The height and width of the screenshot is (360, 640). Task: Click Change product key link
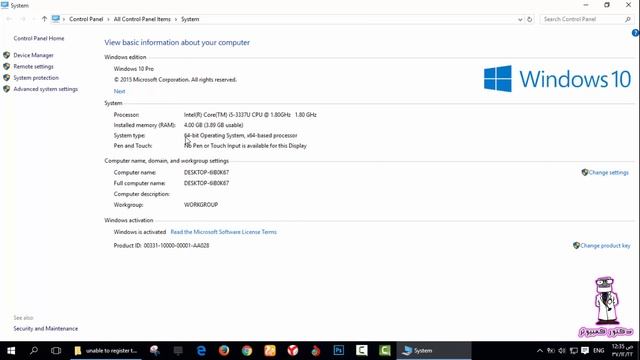[x=605, y=246]
